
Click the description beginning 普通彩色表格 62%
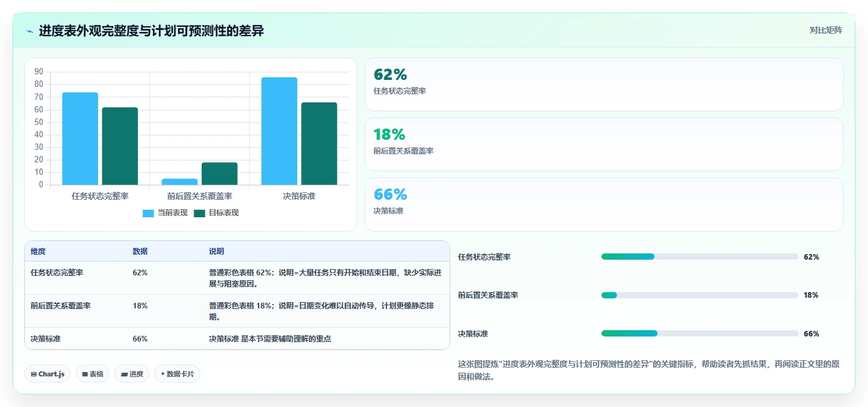click(x=325, y=278)
